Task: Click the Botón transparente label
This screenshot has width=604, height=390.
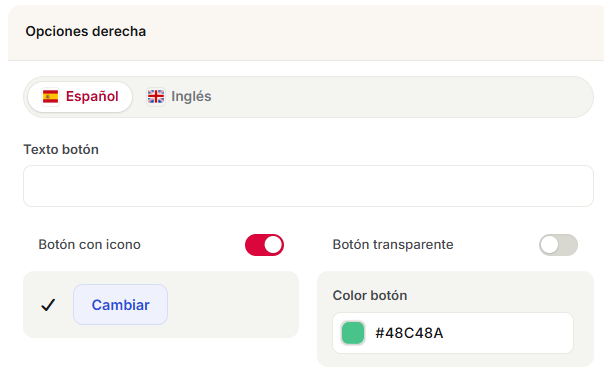Action: 393,245
